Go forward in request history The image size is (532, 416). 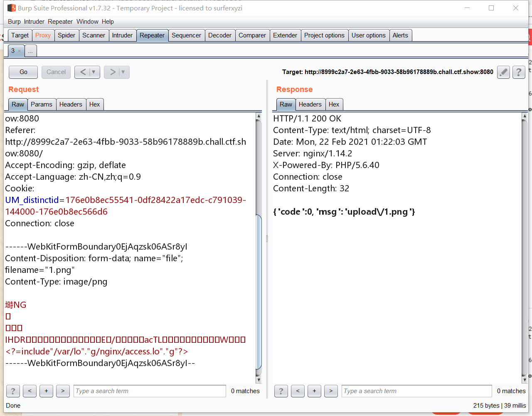click(112, 72)
